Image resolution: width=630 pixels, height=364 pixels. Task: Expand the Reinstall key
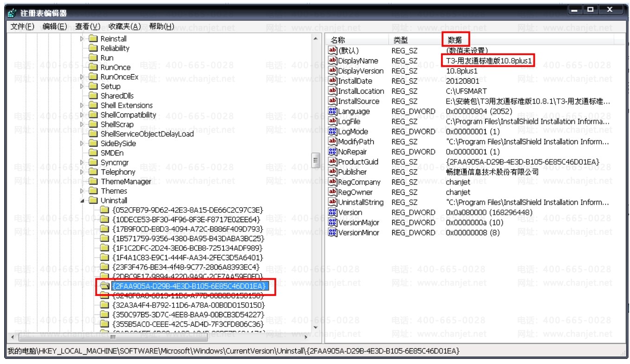(82, 39)
